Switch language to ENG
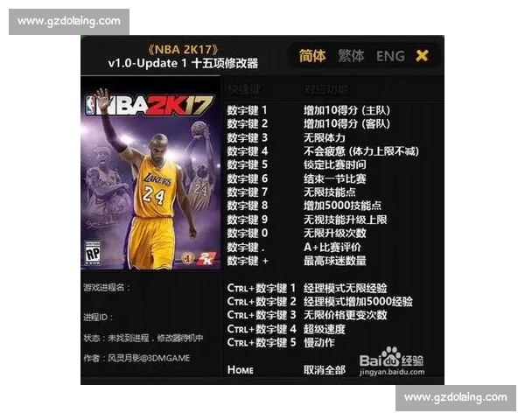525x420 pixels. [390, 56]
